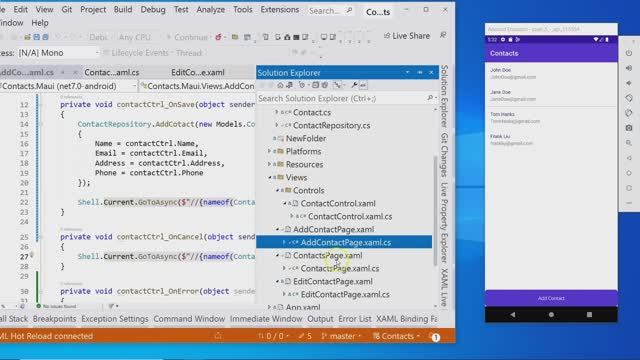The image size is (640, 360).
Task: Open the Build menu
Action: (122, 9)
